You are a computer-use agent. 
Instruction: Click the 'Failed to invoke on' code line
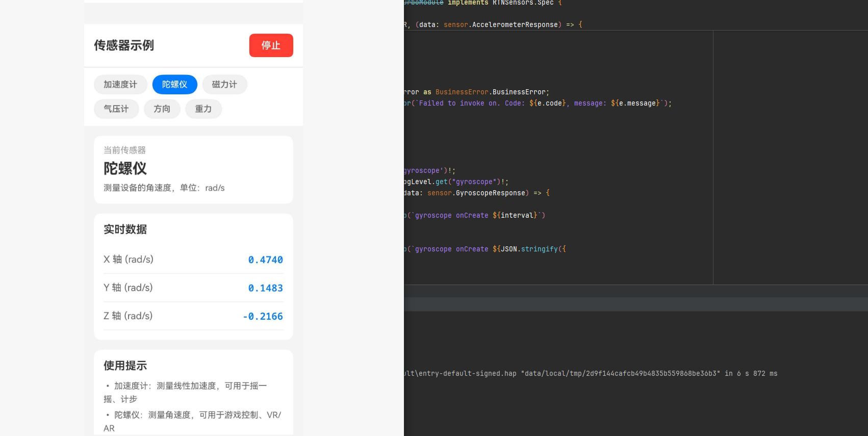538,103
